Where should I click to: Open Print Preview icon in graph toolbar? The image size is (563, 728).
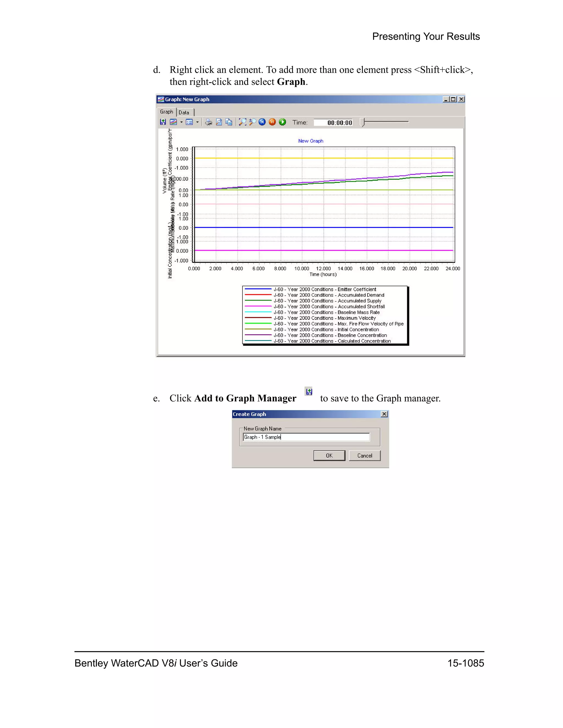pyautogui.click(x=219, y=122)
